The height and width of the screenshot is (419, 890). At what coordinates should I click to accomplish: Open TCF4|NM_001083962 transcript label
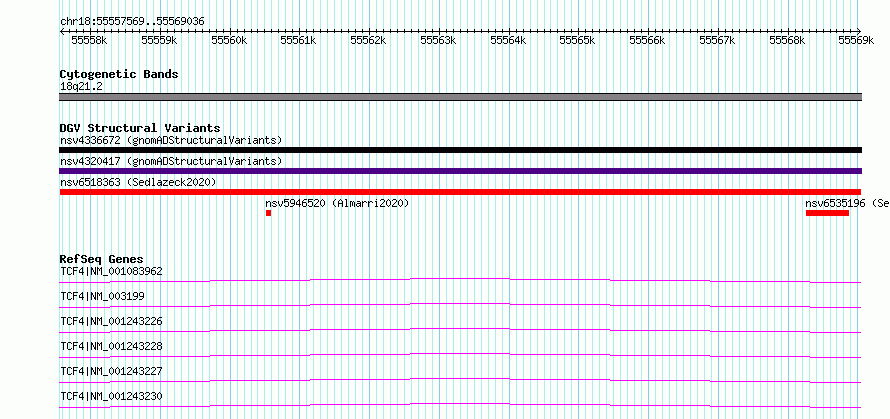click(x=111, y=271)
